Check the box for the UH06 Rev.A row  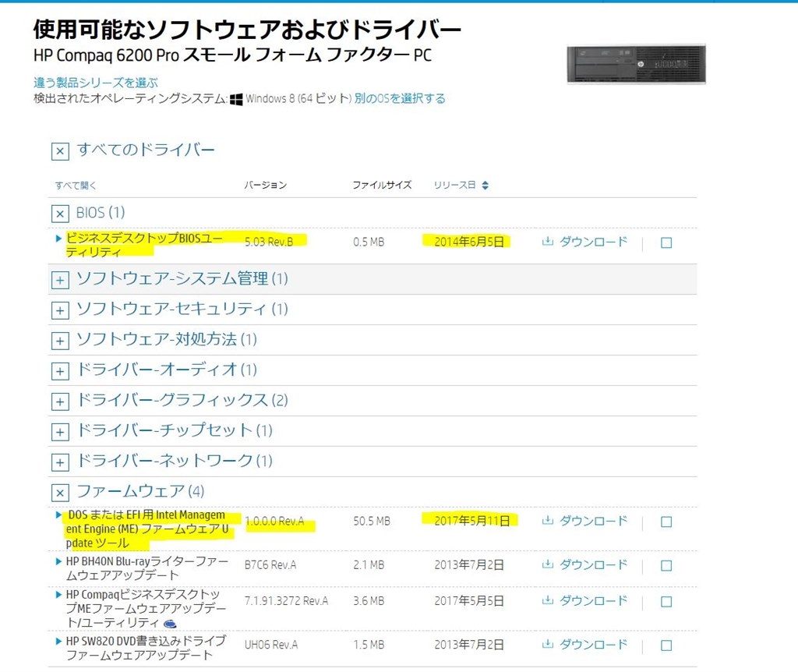tap(666, 645)
